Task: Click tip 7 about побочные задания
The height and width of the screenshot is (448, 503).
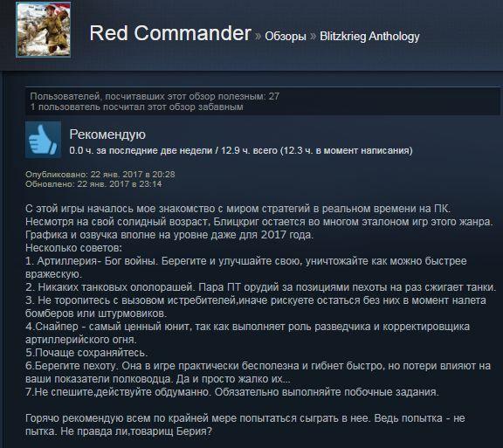Action: point(232,392)
